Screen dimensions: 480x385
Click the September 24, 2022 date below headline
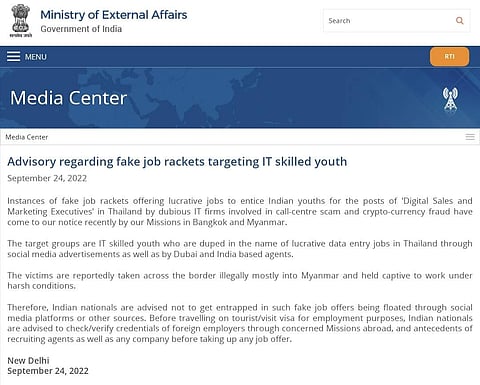47,178
